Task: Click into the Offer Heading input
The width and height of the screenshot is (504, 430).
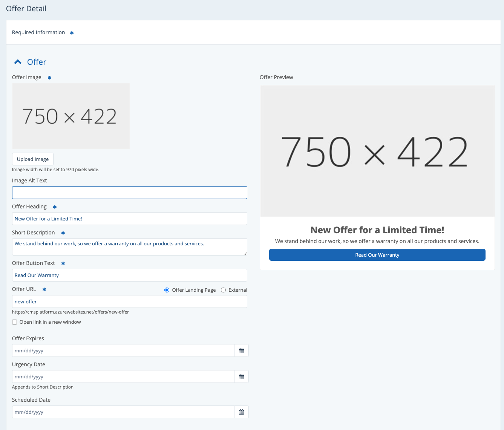Action: 129,219
